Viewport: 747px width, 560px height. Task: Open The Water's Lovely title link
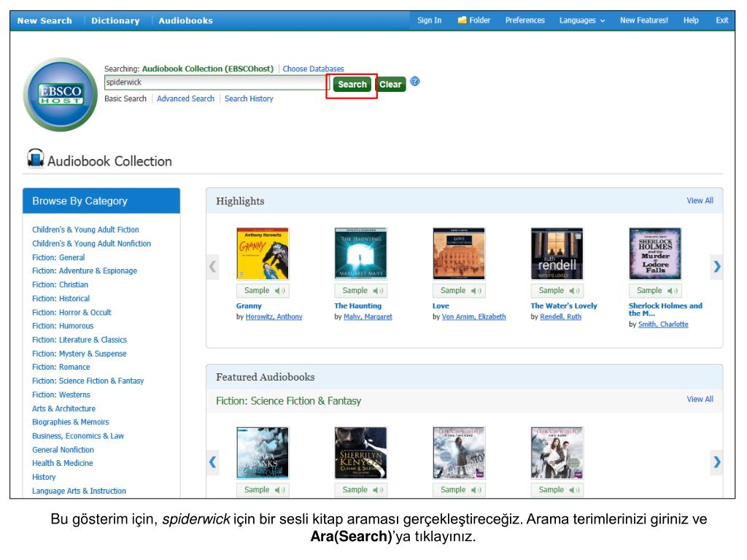pos(564,306)
